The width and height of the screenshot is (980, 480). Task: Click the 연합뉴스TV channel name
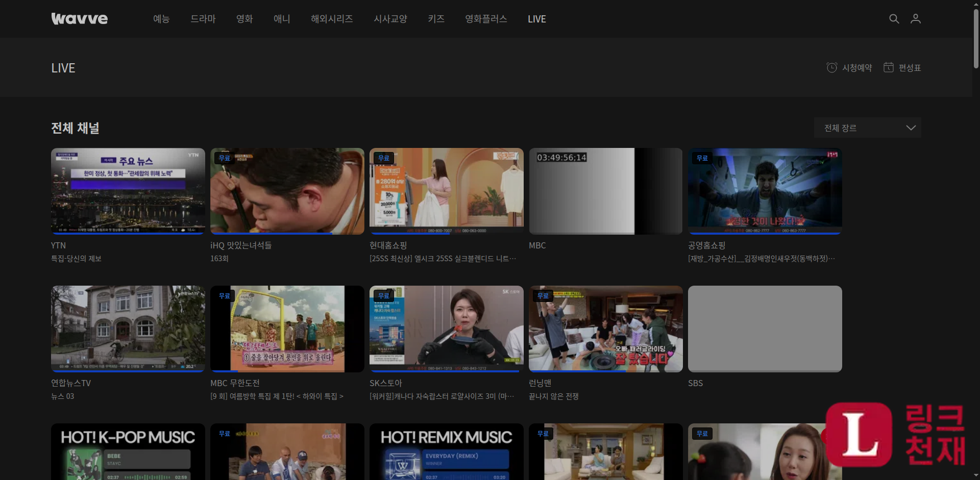71,383
